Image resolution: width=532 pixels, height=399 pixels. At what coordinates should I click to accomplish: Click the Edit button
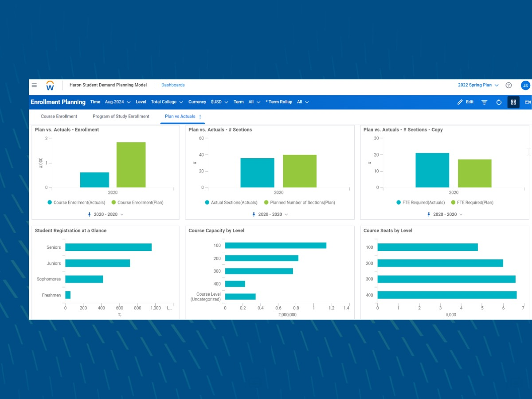tap(465, 102)
